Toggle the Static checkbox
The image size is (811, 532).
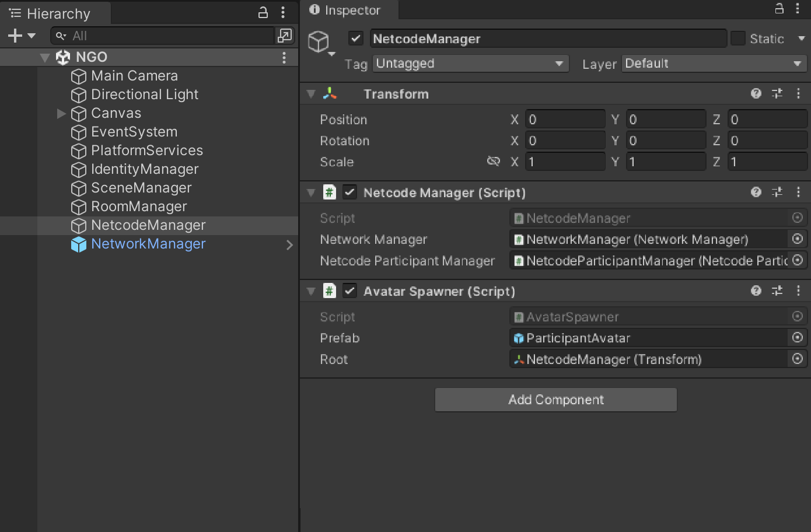click(x=738, y=38)
